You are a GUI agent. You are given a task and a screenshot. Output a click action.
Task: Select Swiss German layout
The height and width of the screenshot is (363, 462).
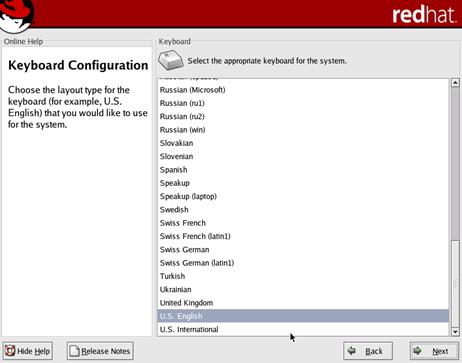303,250
